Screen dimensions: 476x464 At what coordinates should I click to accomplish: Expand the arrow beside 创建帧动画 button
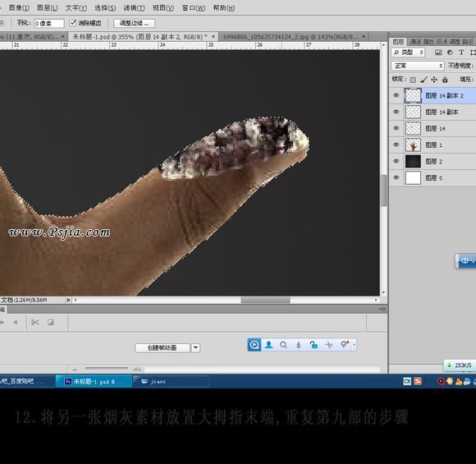click(x=196, y=347)
